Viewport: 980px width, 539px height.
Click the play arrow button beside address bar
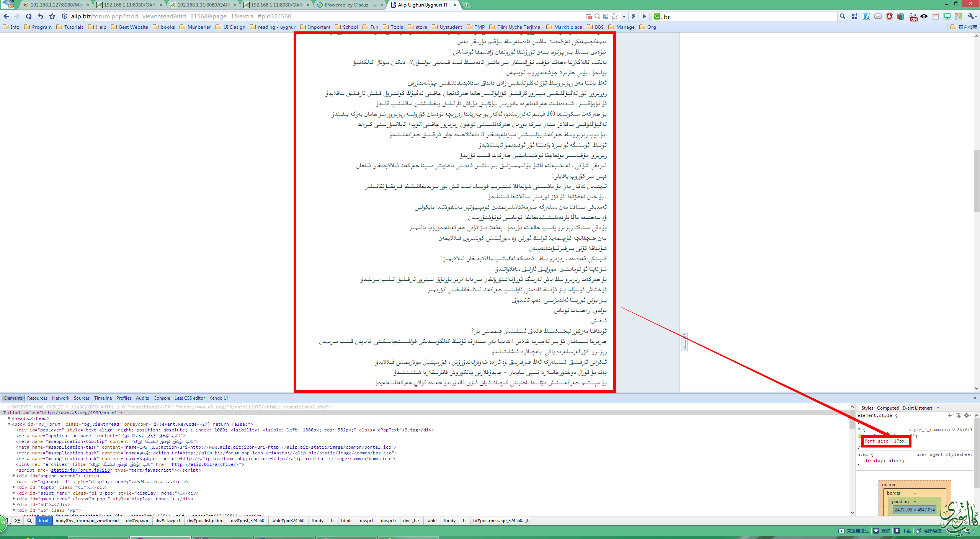[644, 16]
